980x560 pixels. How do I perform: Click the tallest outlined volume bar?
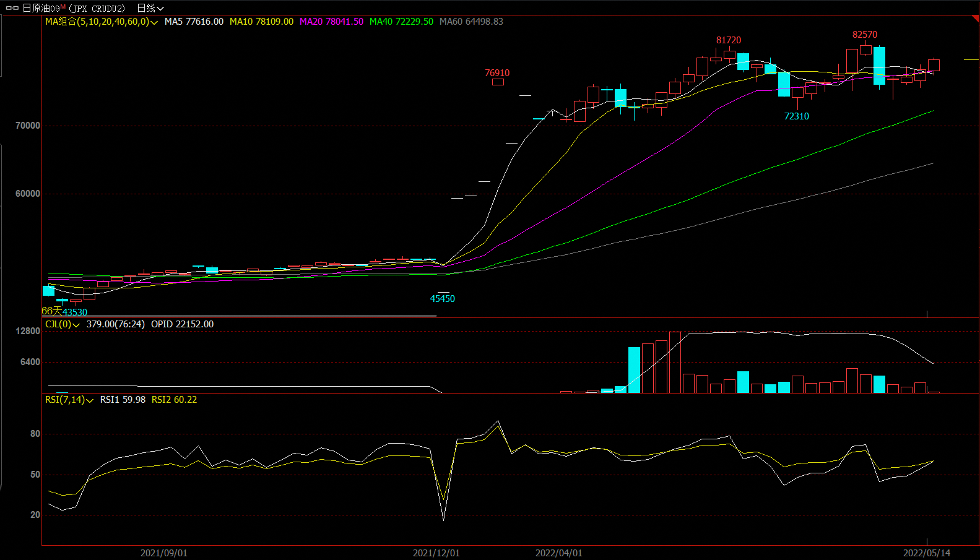[675, 363]
